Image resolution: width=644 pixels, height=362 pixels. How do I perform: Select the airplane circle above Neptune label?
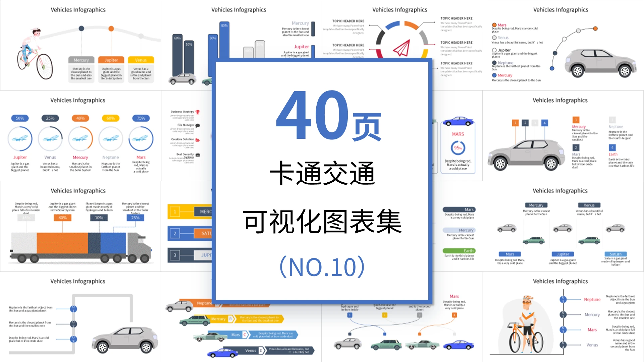111,139
